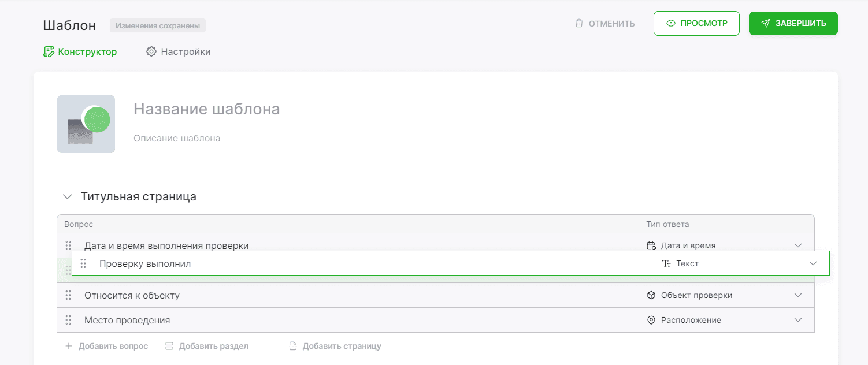Viewport: 868px width, 365px height.
Task: Click drag handle of 'Дата и время выполнения проверки' row
Action: 68,245
